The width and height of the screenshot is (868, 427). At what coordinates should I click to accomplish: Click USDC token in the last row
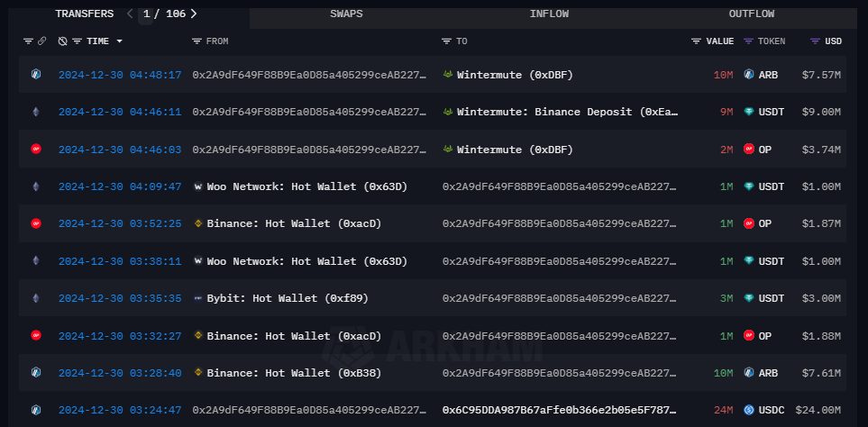(x=772, y=410)
